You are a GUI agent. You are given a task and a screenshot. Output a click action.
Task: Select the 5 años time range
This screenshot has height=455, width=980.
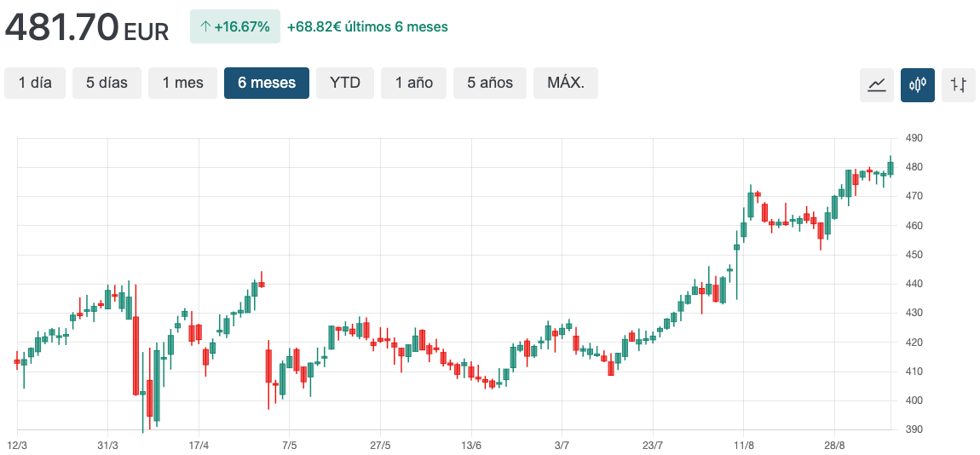click(490, 84)
